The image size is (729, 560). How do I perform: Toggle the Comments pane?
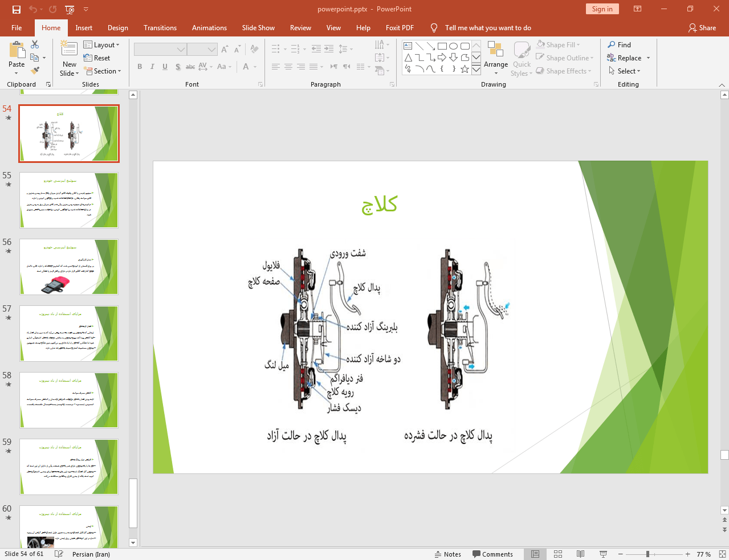[492, 554]
